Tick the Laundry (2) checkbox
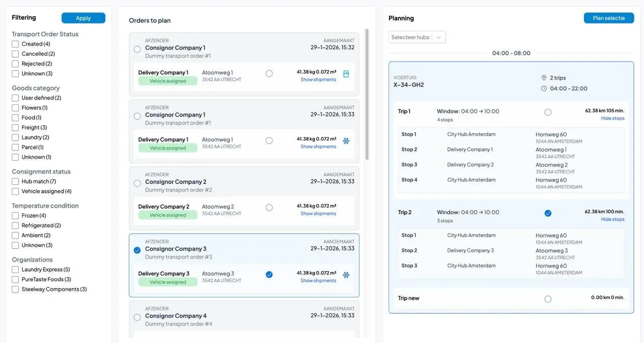The height and width of the screenshot is (343, 644). point(15,137)
